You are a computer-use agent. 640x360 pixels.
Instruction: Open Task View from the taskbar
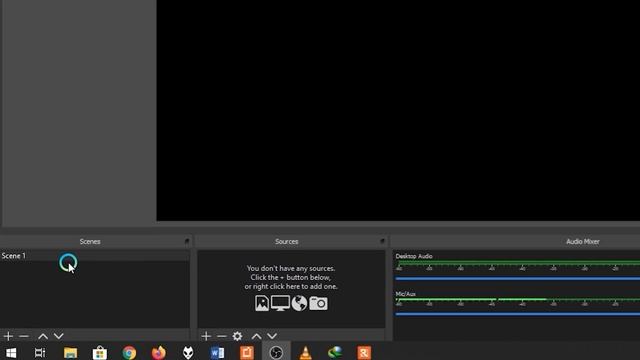40,353
